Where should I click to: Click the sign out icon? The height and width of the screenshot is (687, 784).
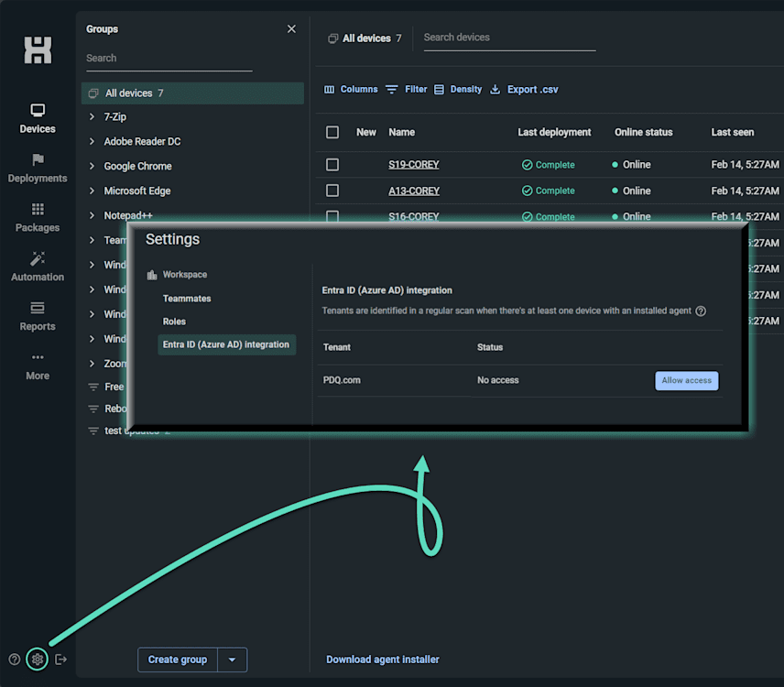[x=60, y=660]
